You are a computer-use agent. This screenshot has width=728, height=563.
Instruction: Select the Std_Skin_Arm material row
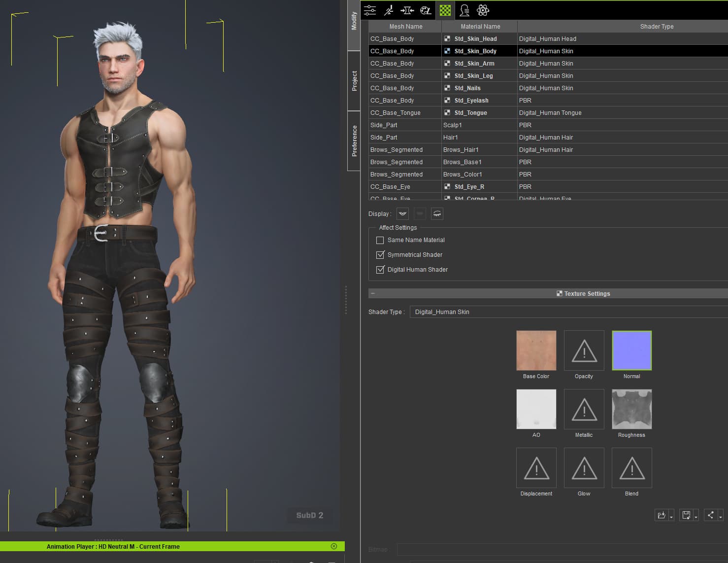[x=475, y=64]
